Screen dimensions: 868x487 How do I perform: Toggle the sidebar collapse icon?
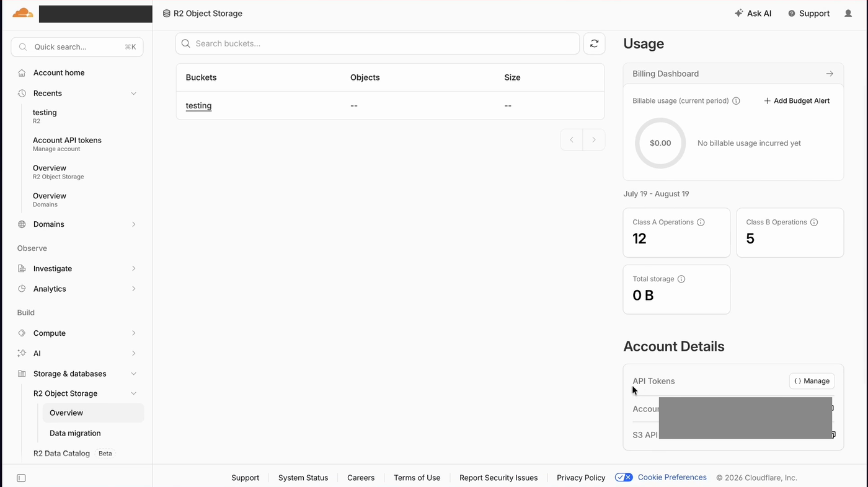point(21,478)
